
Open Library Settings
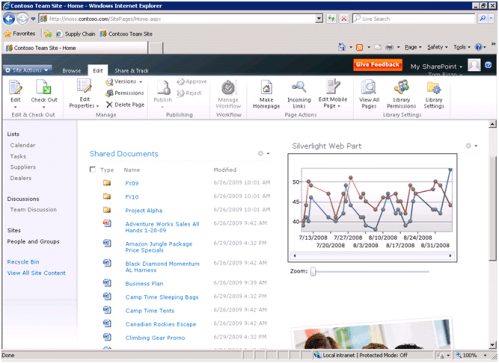click(434, 94)
